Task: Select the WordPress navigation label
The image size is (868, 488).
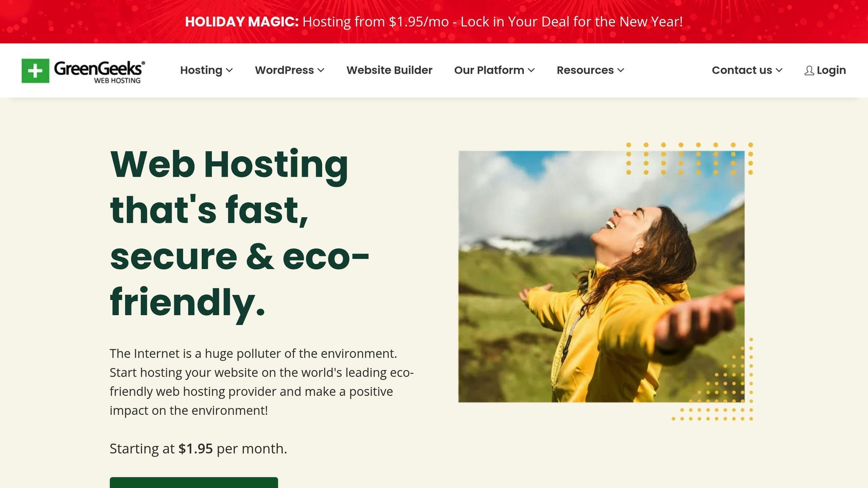Action: click(284, 70)
